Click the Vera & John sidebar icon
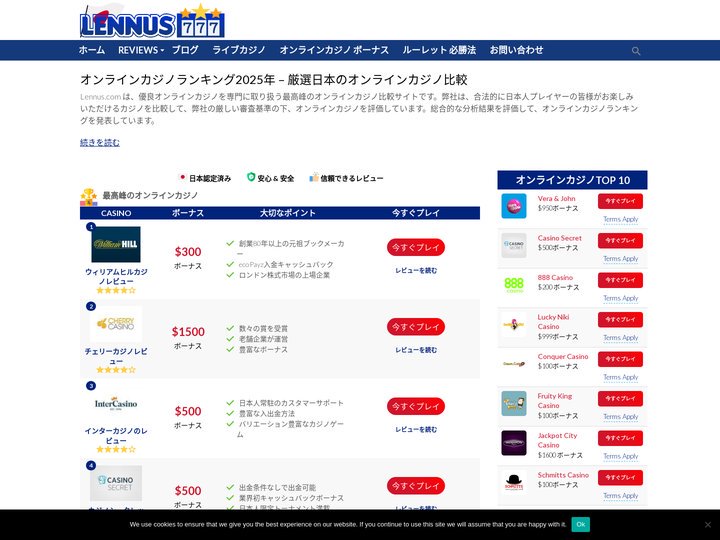Viewport: 720px width, 540px height. pos(514,206)
